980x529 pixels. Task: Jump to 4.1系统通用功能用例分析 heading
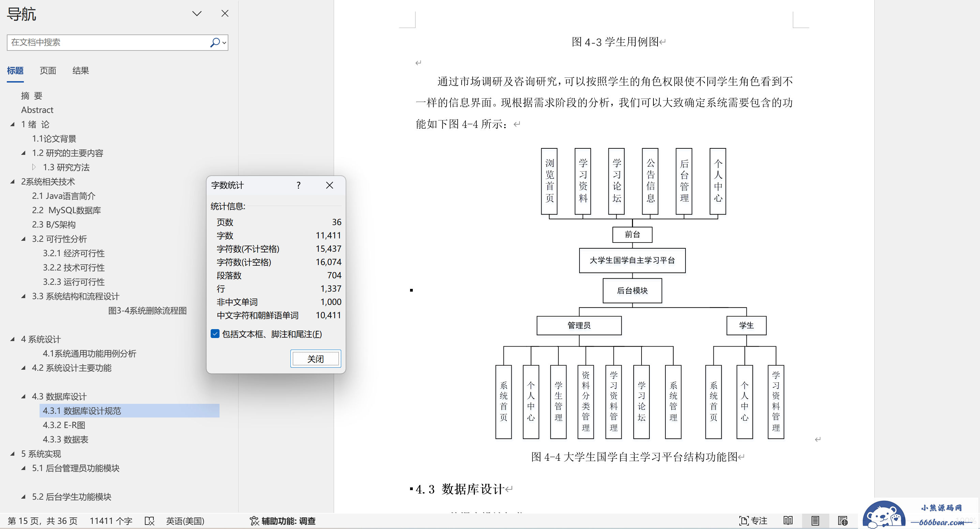[89, 354]
